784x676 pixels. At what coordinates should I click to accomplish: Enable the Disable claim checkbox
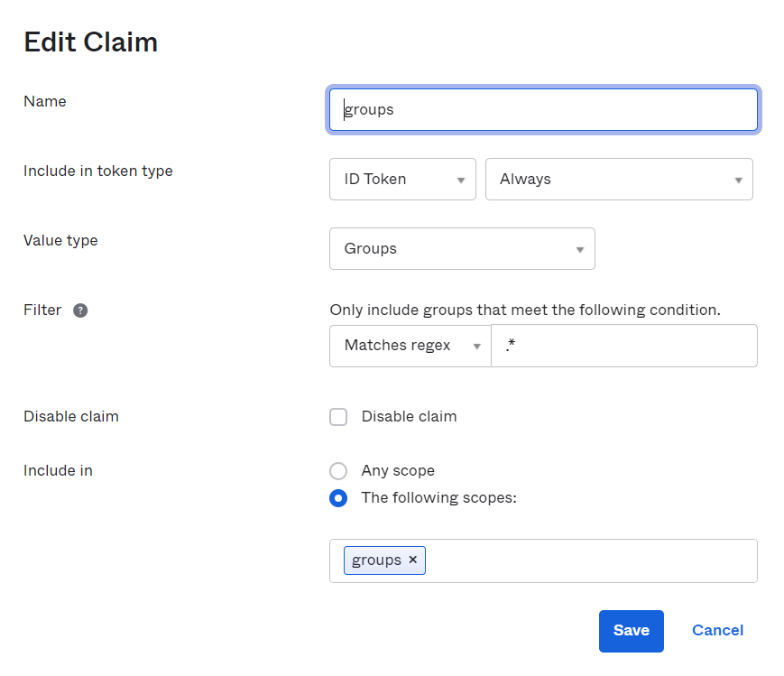tap(338, 417)
